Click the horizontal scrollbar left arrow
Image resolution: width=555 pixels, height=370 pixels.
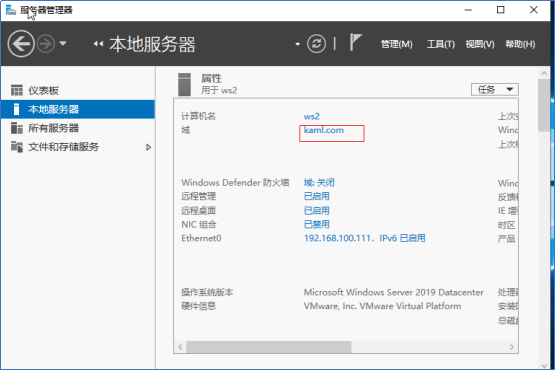point(180,347)
